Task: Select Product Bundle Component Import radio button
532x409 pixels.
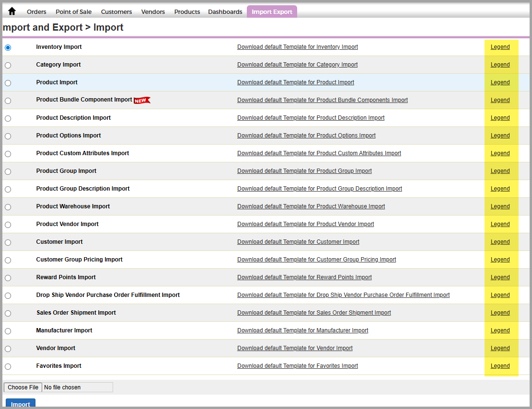Action: pos(8,101)
